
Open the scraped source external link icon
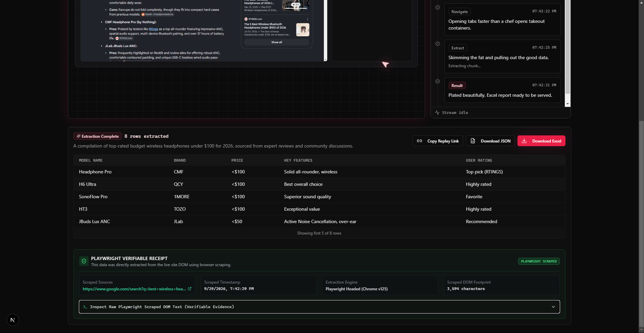[190, 289]
